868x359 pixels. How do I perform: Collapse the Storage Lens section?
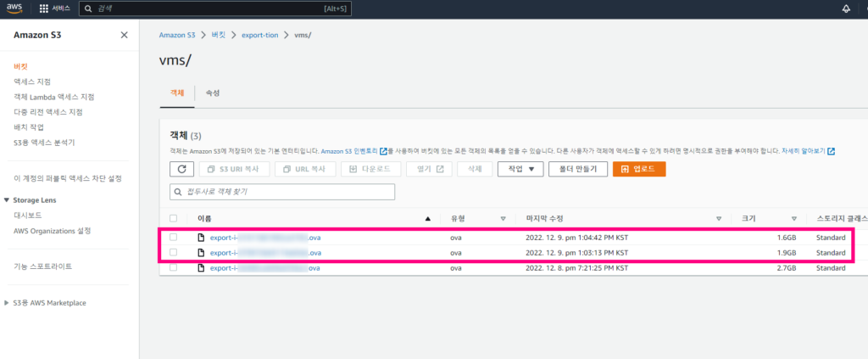click(8, 200)
